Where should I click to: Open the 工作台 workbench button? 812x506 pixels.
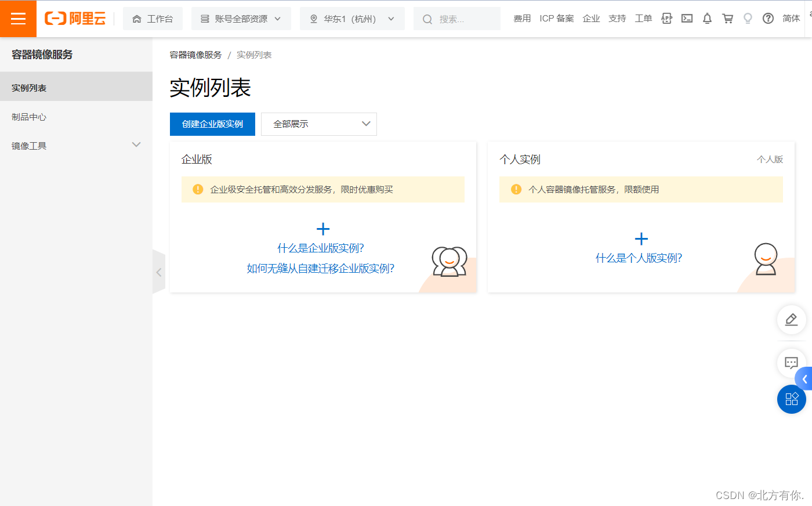153,19
